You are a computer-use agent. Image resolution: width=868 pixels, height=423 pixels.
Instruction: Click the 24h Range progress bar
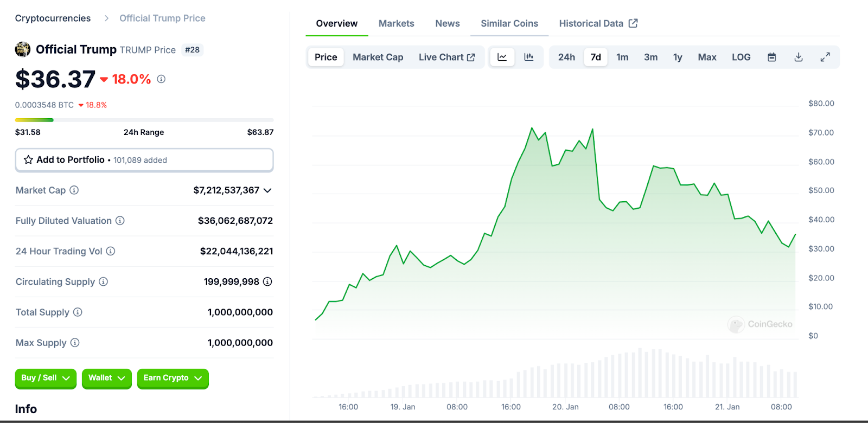144,120
